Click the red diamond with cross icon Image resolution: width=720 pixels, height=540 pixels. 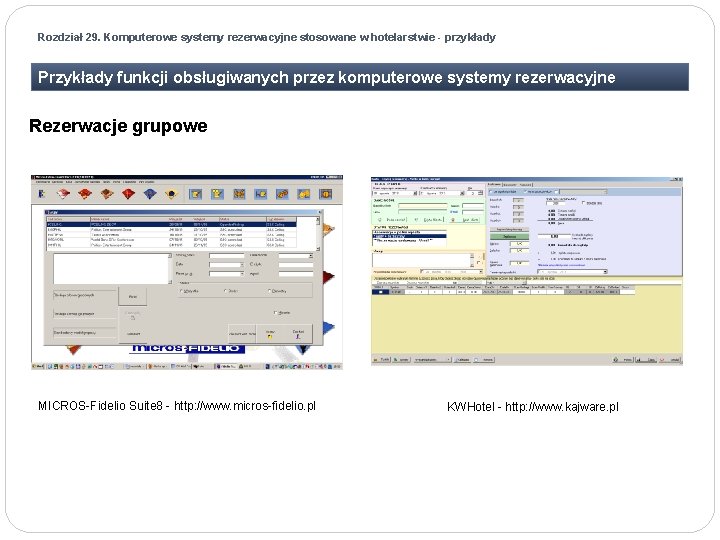(x=128, y=193)
